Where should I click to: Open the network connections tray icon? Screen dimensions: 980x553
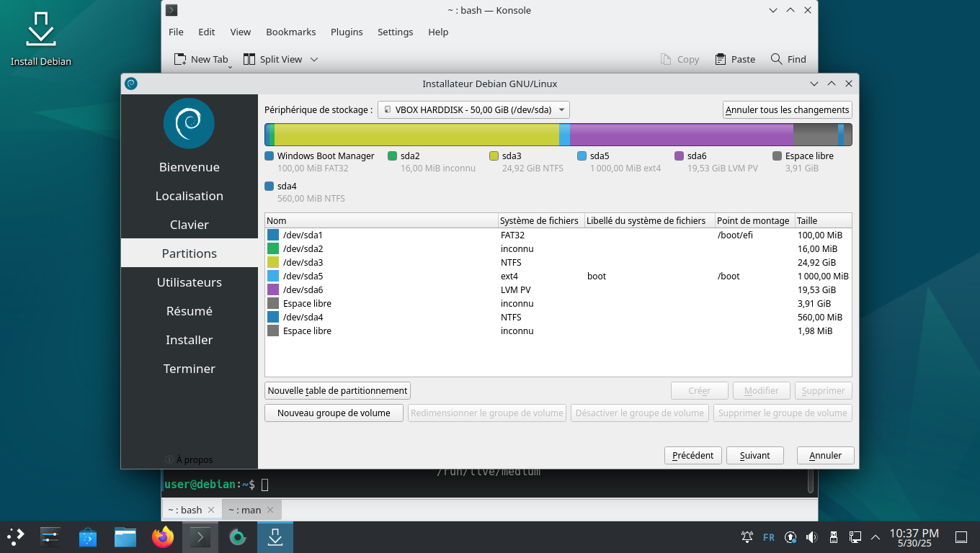[x=855, y=537]
